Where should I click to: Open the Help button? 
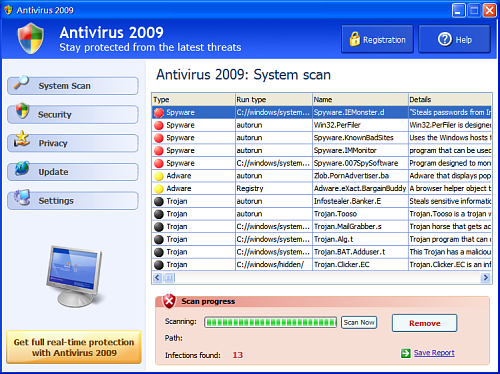pos(455,39)
